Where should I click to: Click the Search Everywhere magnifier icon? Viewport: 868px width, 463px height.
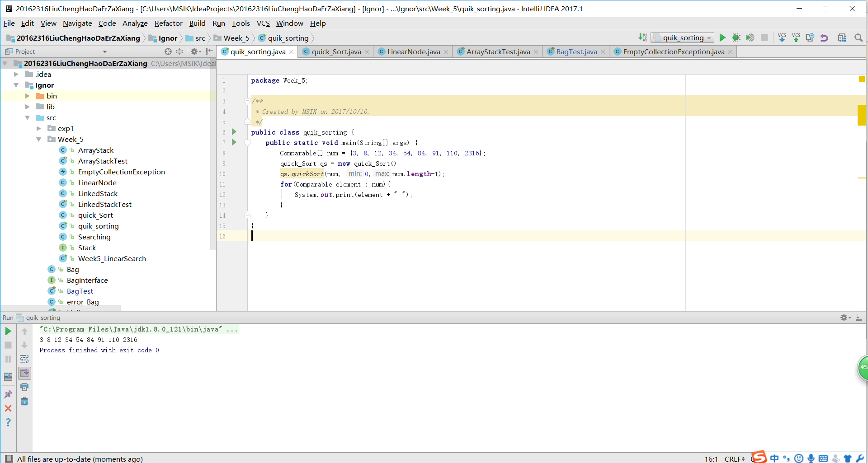tap(858, 37)
